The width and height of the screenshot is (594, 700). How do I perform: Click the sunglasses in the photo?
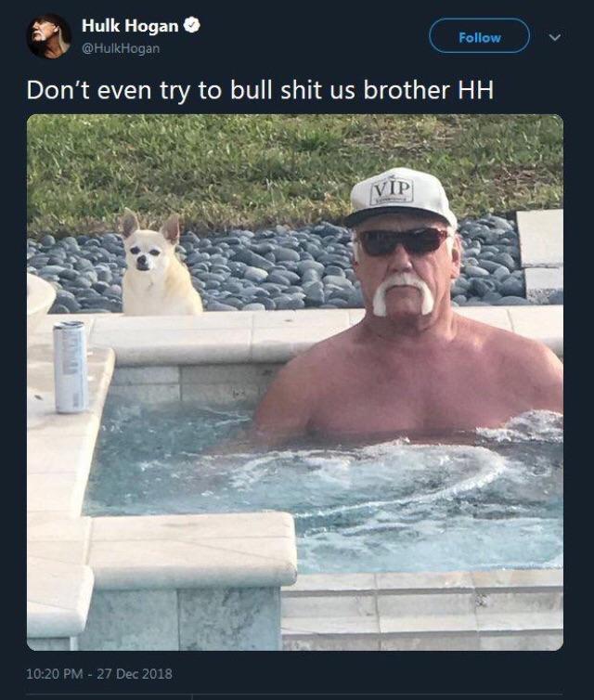[404, 241]
